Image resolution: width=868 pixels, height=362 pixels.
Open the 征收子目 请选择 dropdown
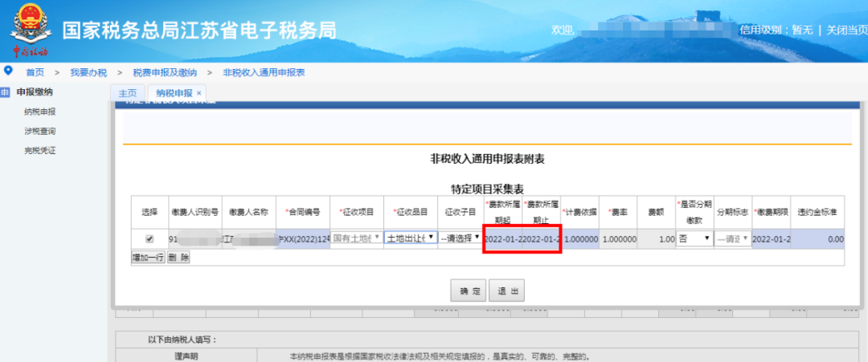tap(460, 238)
